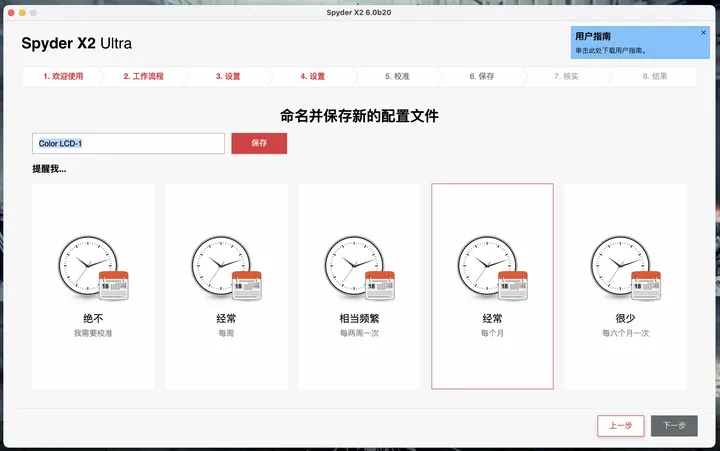Image resolution: width=720 pixels, height=451 pixels.
Task: Go to step 5. 校准
Action: [397, 76]
